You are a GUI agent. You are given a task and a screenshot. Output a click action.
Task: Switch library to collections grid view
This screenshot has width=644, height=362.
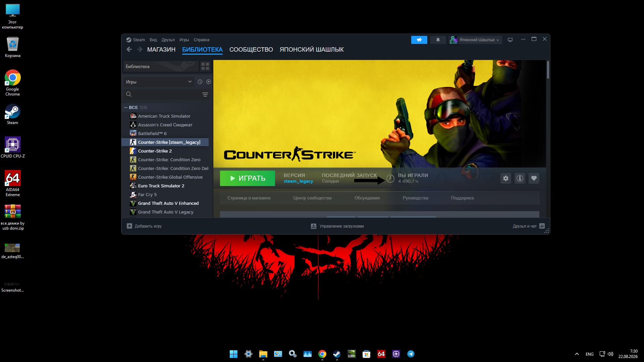[x=205, y=66]
